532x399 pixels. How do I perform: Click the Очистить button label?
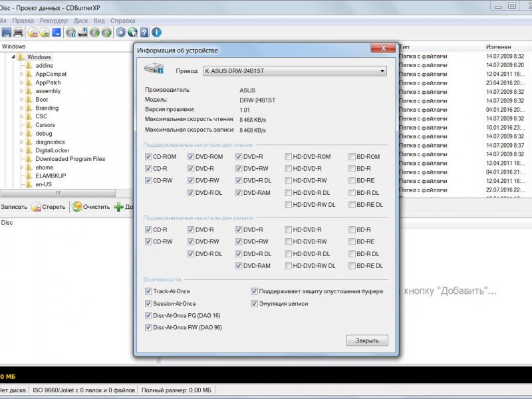tap(96, 207)
